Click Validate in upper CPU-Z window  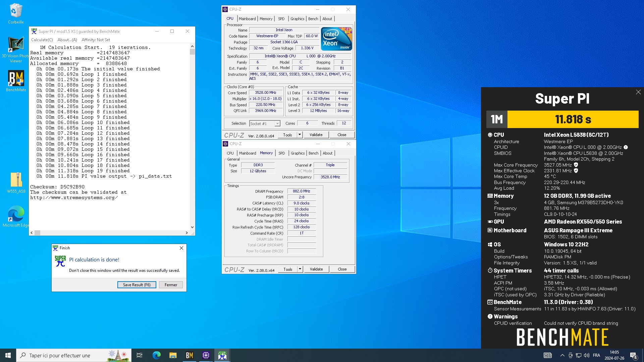click(316, 135)
